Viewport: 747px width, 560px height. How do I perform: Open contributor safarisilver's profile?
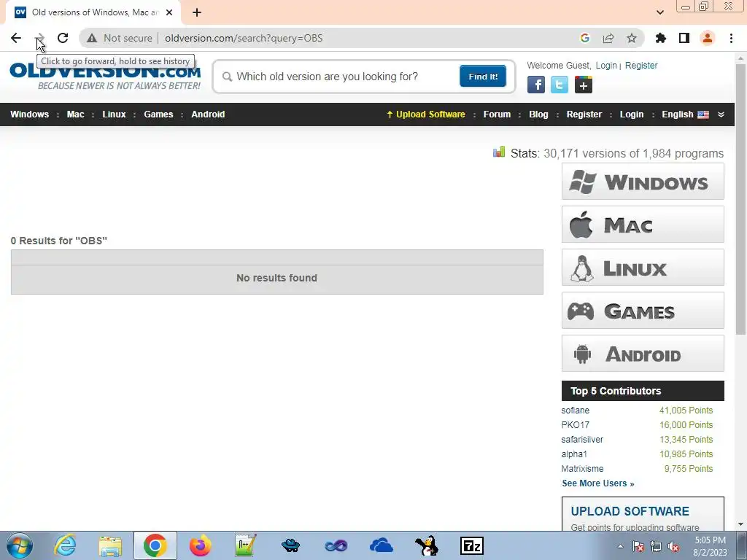pos(582,440)
